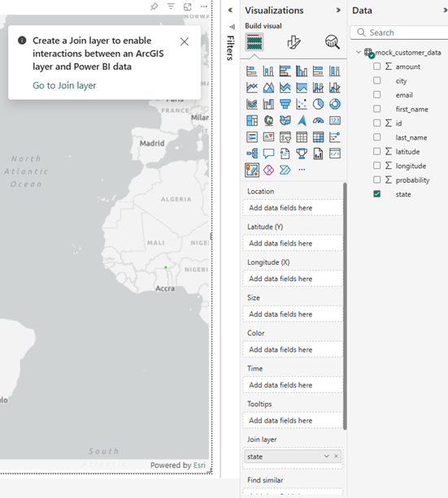Select the Clustered column chart visual

(x=302, y=71)
